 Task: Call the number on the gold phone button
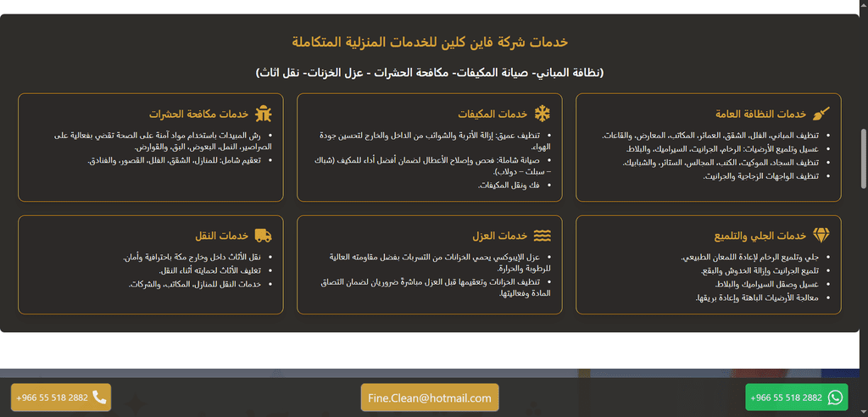click(x=61, y=397)
